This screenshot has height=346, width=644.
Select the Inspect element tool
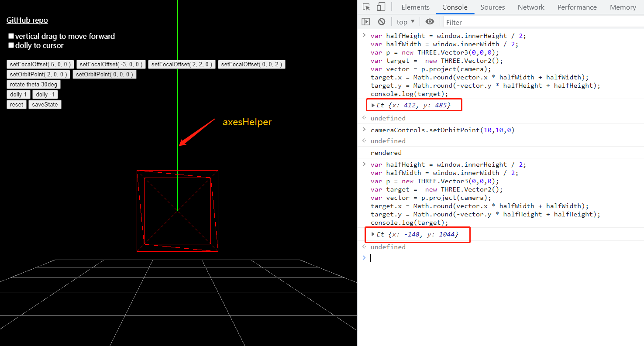tap(366, 7)
